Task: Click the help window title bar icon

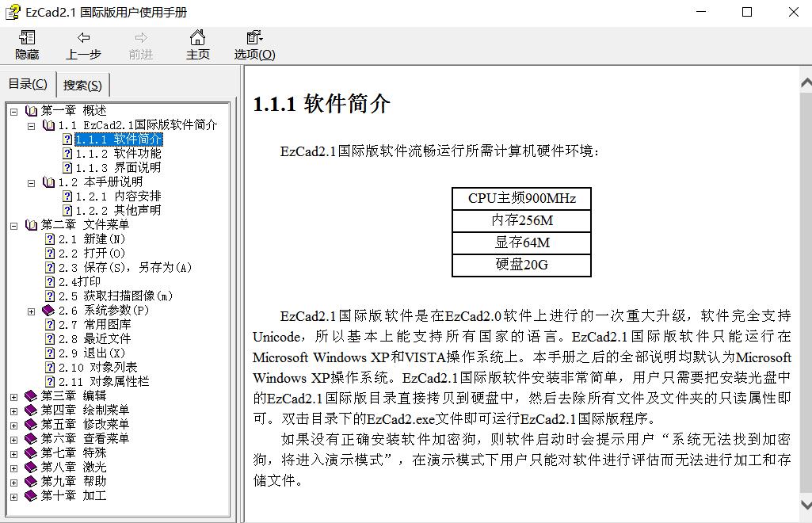Action: (13, 12)
